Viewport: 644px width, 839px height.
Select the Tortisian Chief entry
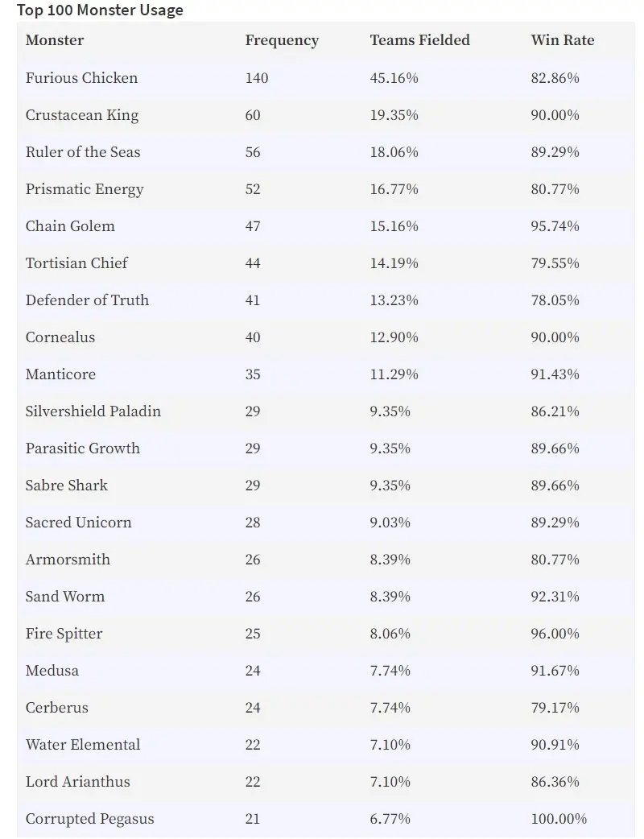pyautogui.click(x=76, y=263)
